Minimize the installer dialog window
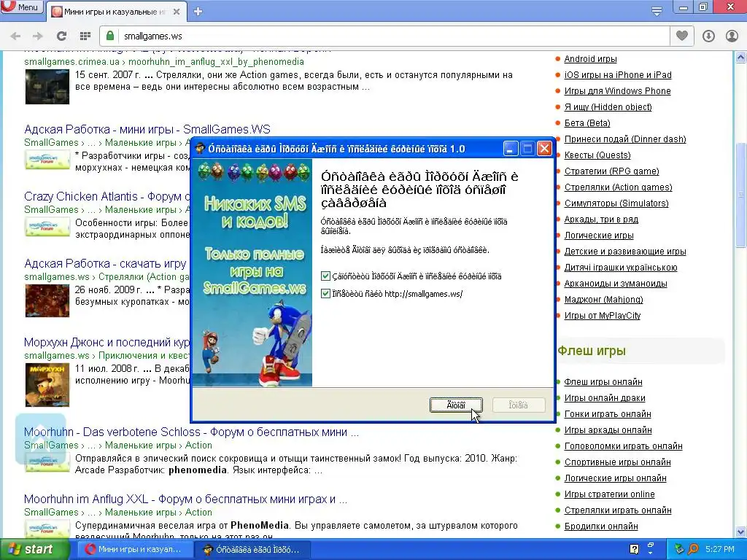Viewport: 747px width, 560px height. 510,149
